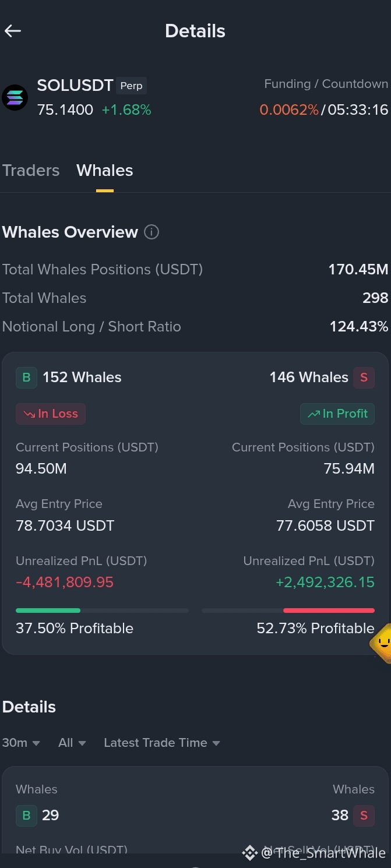Select the Whales tab
The height and width of the screenshot is (868, 391).
pos(105,170)
